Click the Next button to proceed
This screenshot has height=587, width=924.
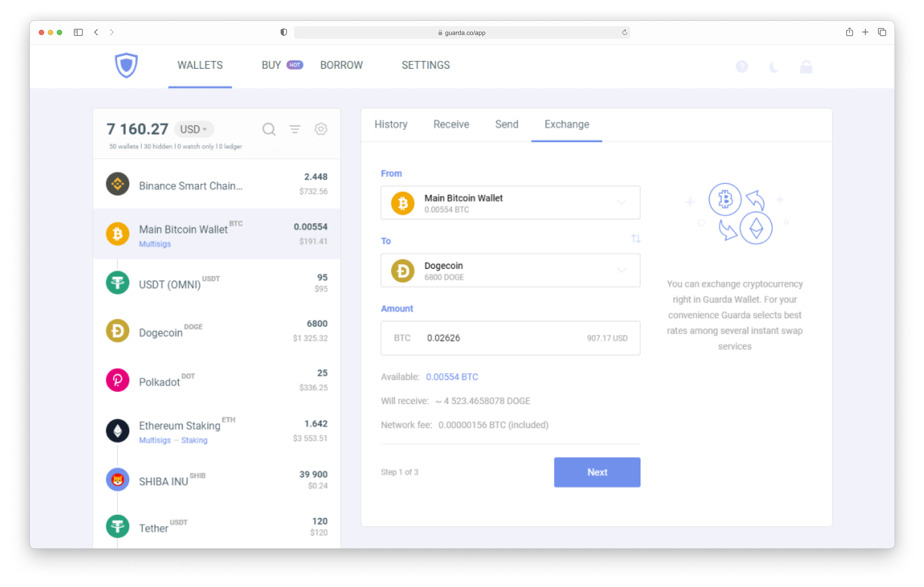(x=597, y=472)
